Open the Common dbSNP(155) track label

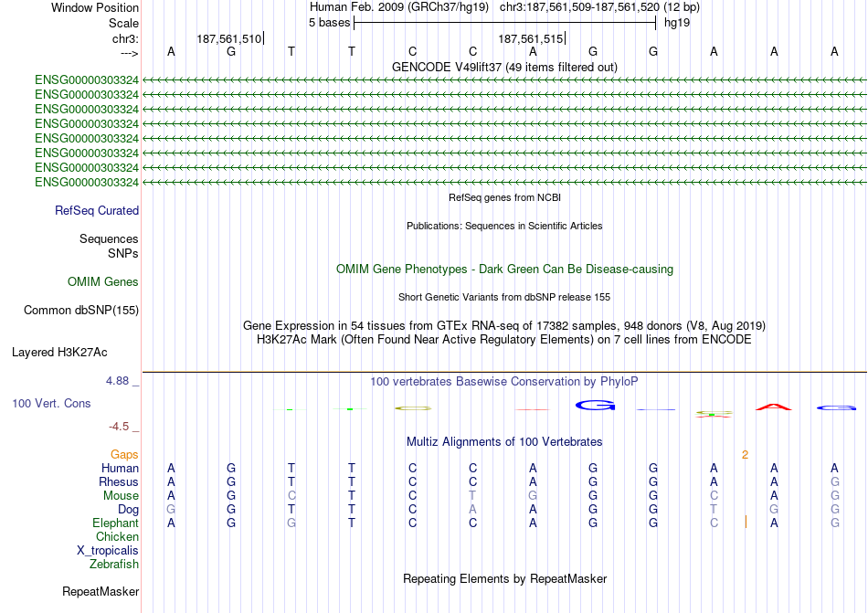[81, 311]
